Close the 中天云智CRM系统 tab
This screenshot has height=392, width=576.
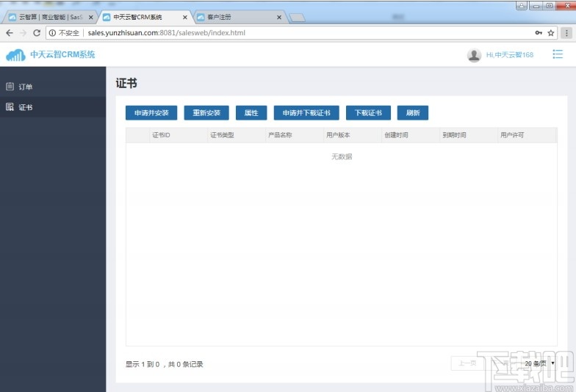click(x=185, y=18)
